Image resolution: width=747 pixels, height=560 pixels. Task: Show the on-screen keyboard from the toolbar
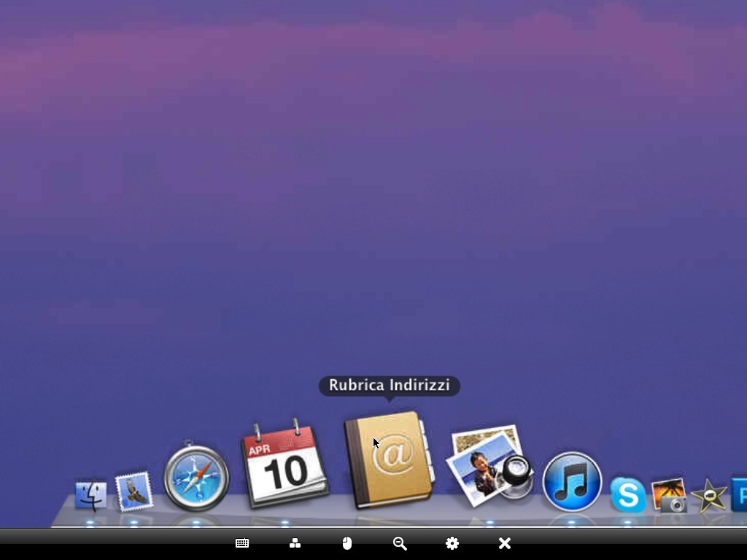[242, 543]
